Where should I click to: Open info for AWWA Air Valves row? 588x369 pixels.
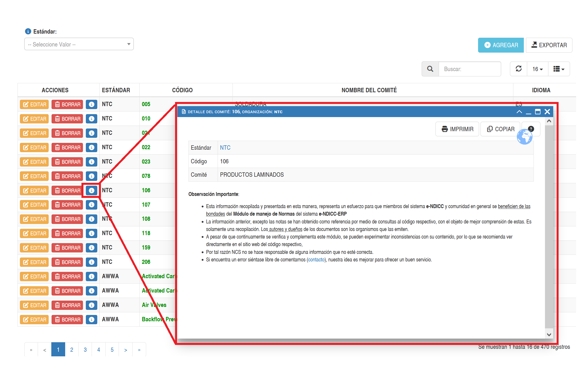point(91,305)
